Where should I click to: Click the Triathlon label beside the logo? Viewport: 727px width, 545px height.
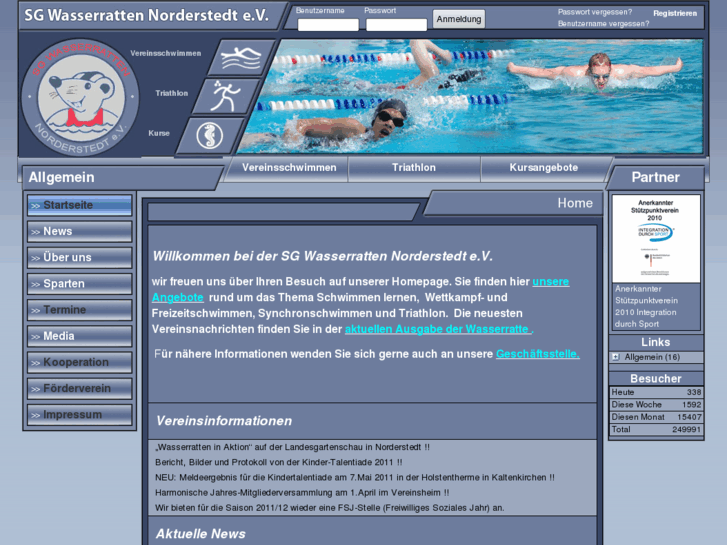[x=172, y=93]
